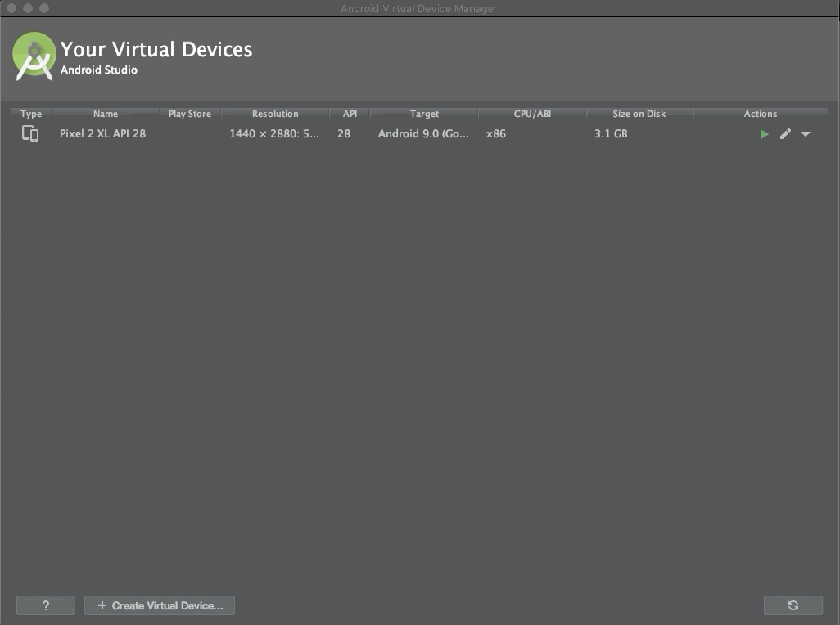Screen dimensions: 840x625
Task: Refresh the virtual device list
Action: (793, 605)
